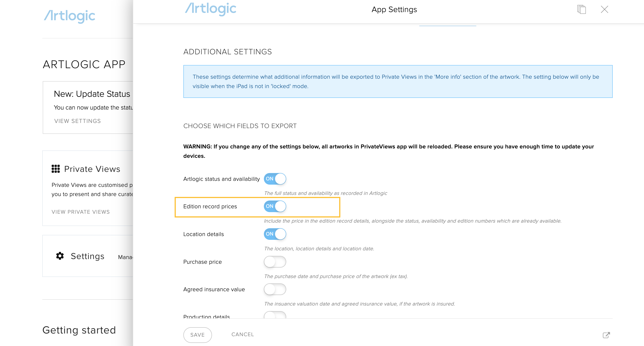
Task: Turn on Agreed insurance value toggle
Action: pos(275,289)
